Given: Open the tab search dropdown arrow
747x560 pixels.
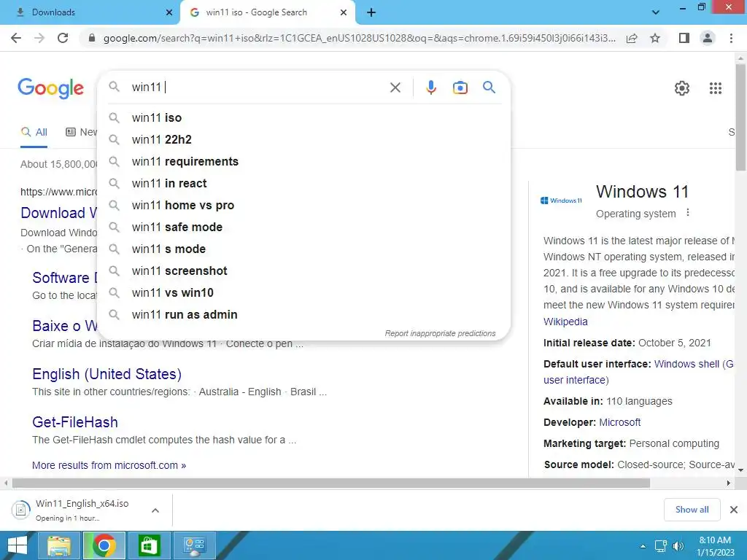Looking at the screenshot, I should [656, 12].
